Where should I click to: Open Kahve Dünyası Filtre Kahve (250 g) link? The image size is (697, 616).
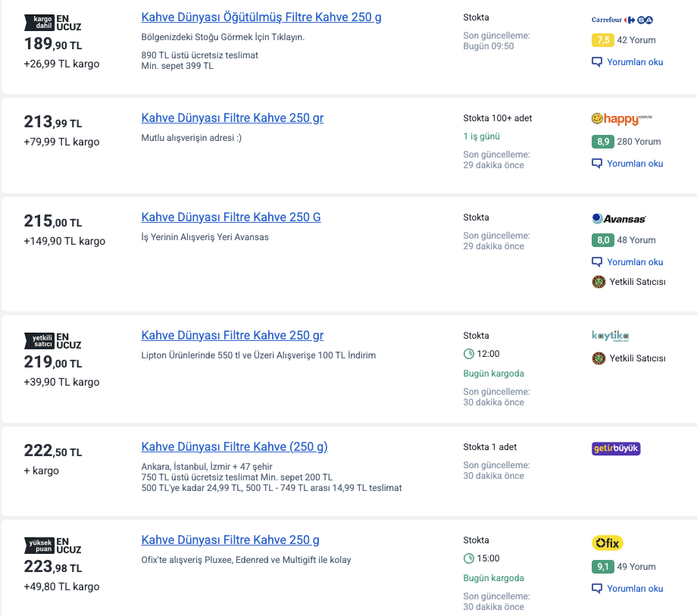pyautogui.click(x=235, y=447)
